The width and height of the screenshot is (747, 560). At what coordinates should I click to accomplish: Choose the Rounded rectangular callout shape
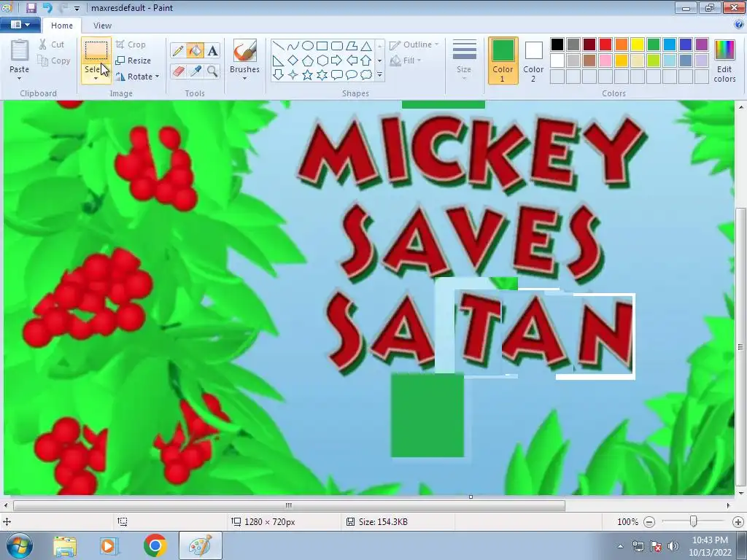pos(337,75)
